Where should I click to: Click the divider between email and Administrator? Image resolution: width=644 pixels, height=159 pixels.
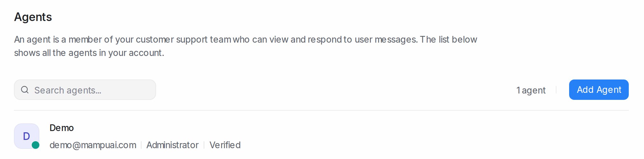click(141, 145)
